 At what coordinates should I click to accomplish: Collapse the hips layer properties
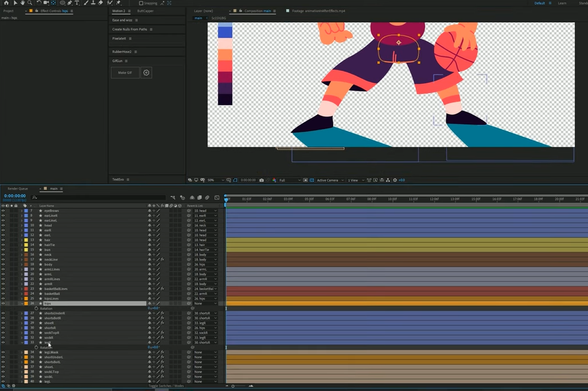[22, 304]
